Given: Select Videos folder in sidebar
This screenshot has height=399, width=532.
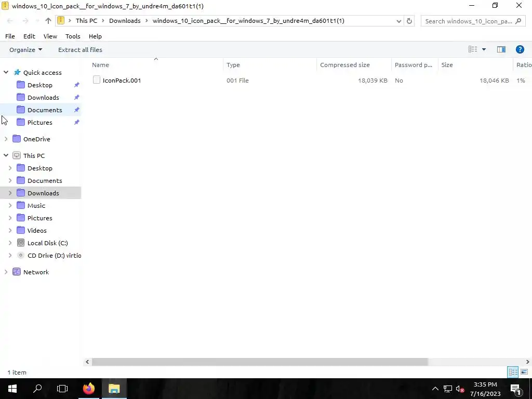Looking at the screenshot, I should tap(37, 230).
